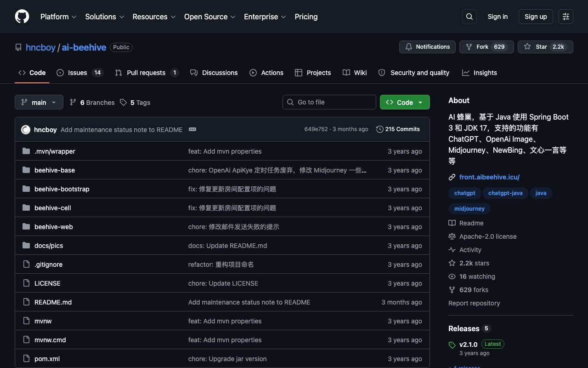This screenshot has width=588, height=368.
Task: Expand the Enterprise menu
Action: tap(265, 17)
